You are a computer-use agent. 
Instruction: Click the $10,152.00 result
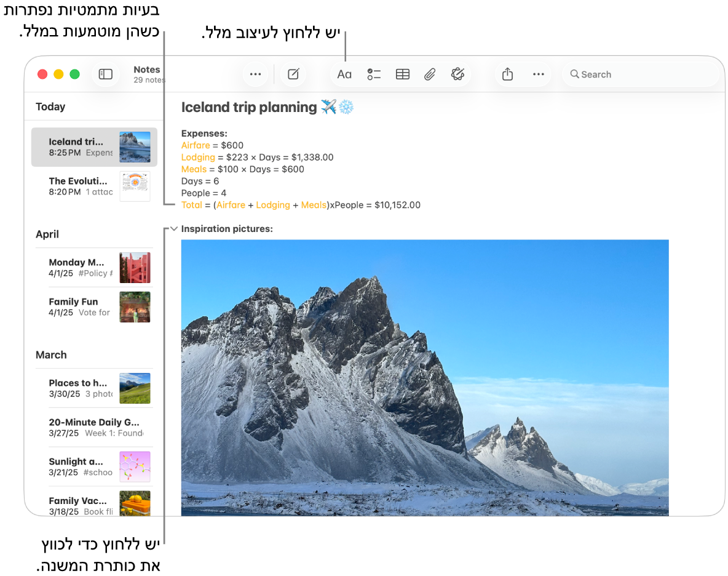(x=397, y=205)
